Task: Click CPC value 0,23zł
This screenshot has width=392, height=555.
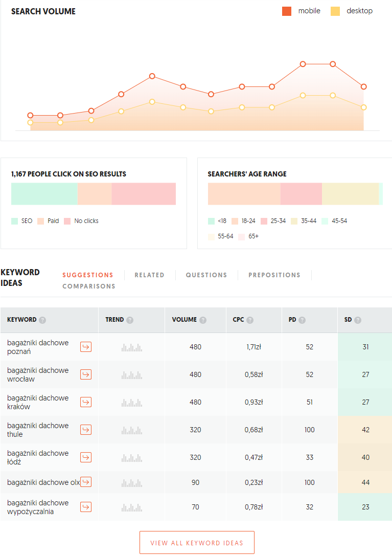Action: pos(254,482)
